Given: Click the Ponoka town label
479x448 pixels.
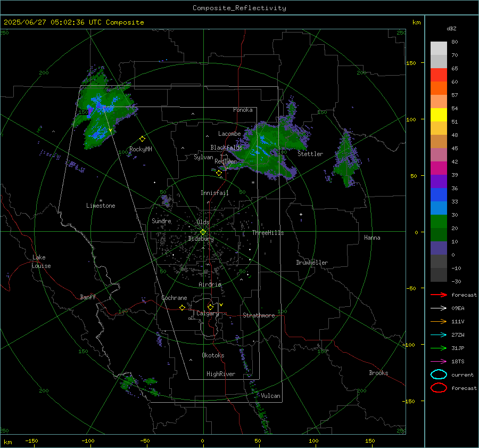Looking at the screenshot, I should point(243,110).
